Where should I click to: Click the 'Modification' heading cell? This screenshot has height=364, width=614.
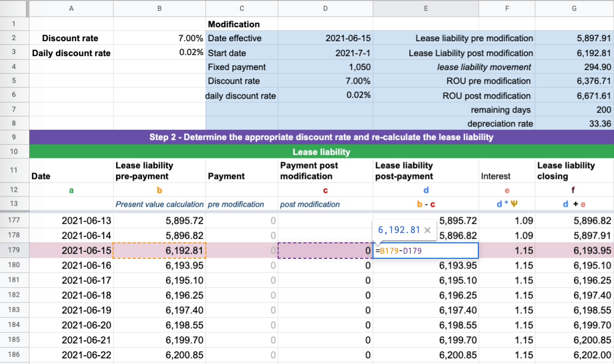click(x=241, y=24)
